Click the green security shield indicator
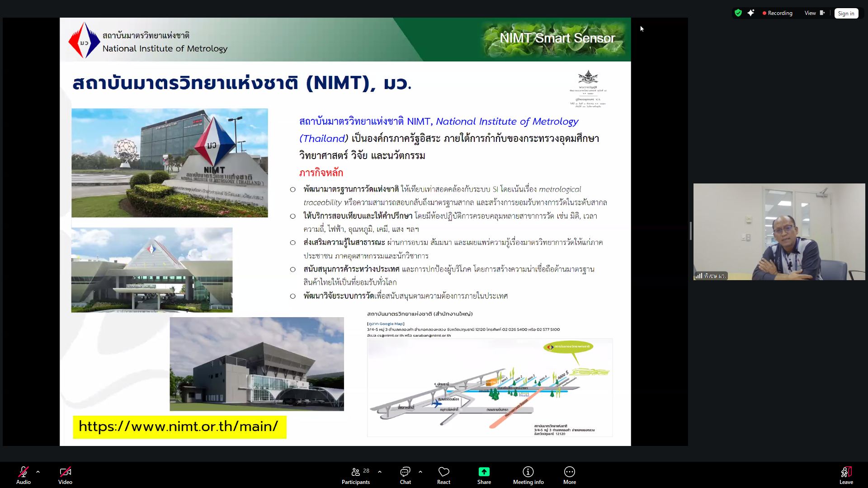The height and width of the screenshot is (488, 868). coord(738,13)
